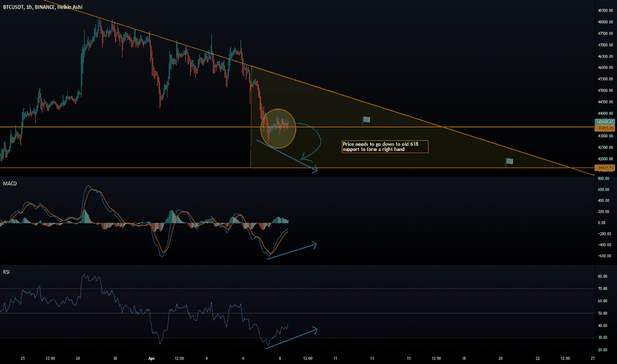This screenshot has height=364, width=617.
Task: Click the 45500.00 price axis label
Action: click(x=605, y=79)
